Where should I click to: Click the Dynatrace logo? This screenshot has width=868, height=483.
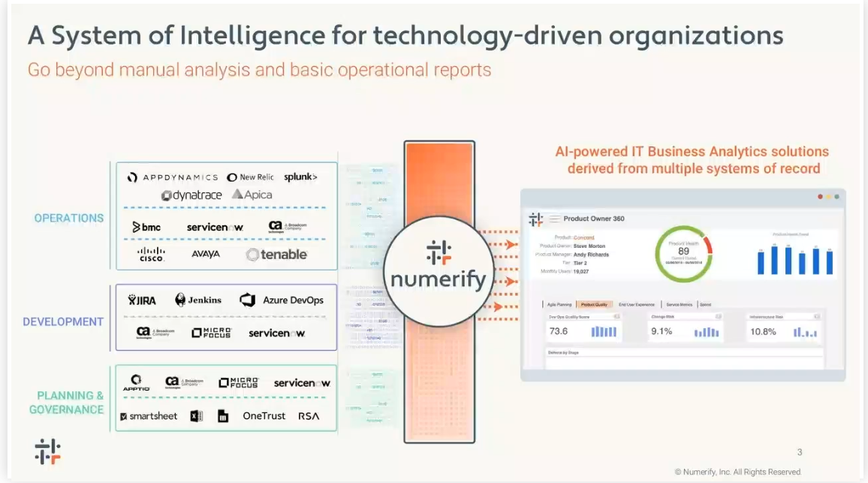191,195
